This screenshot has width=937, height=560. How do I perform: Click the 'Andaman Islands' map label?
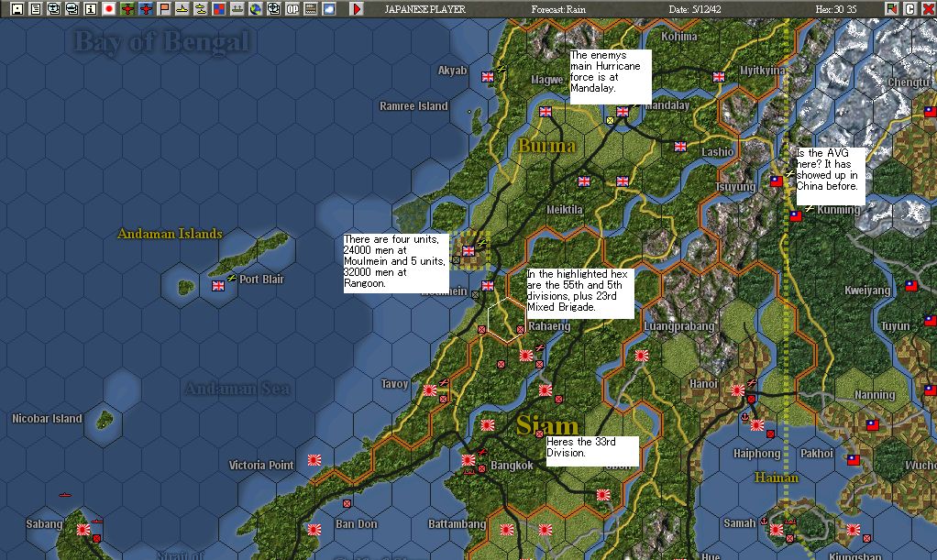click(170, 234)
